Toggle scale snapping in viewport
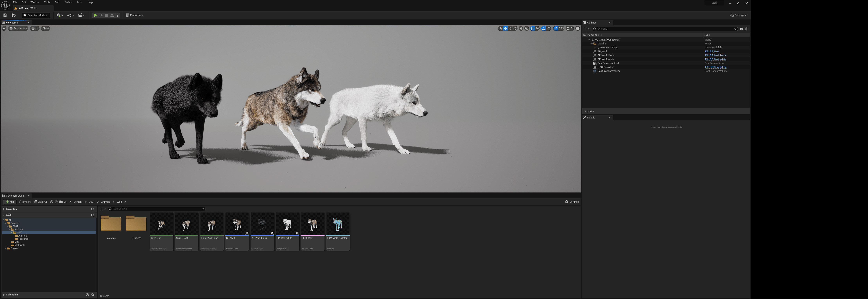868x299 pixels. click(x=556, y=28)
